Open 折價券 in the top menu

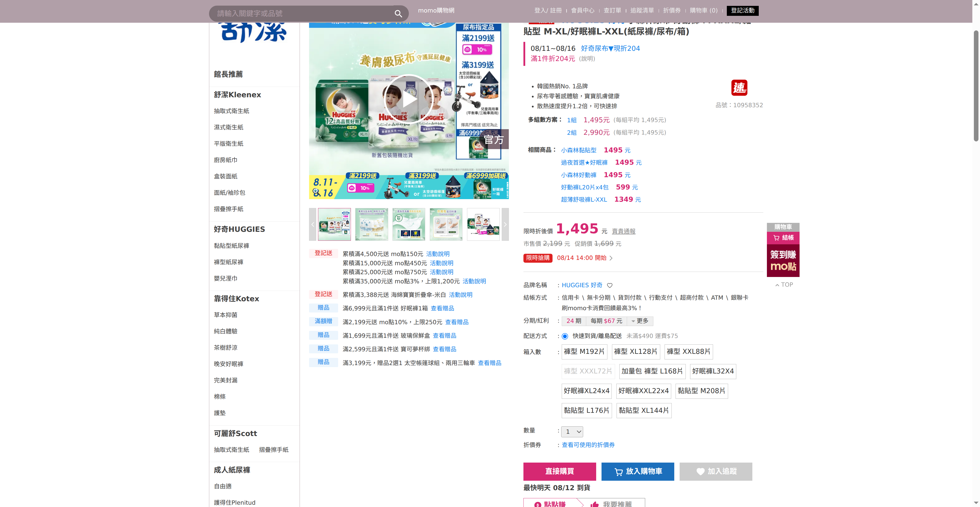pos(672,11)
